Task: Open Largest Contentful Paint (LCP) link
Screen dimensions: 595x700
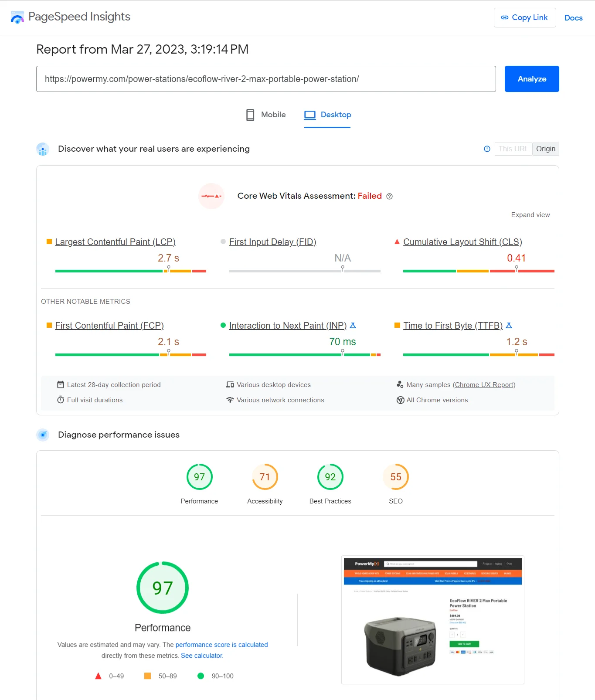Action: [115, 242]
